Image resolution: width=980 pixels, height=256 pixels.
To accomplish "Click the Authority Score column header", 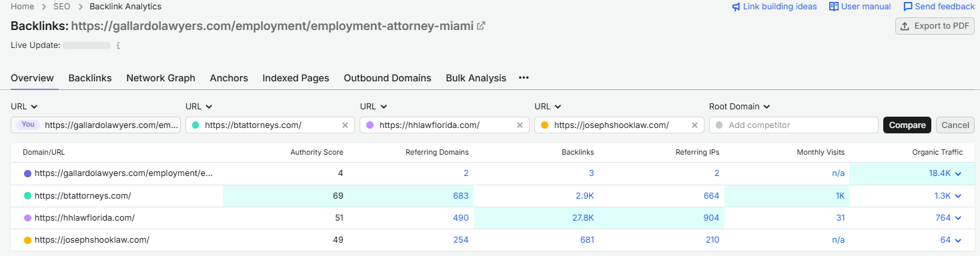I will pyautogui.click(x=317, y=152).
